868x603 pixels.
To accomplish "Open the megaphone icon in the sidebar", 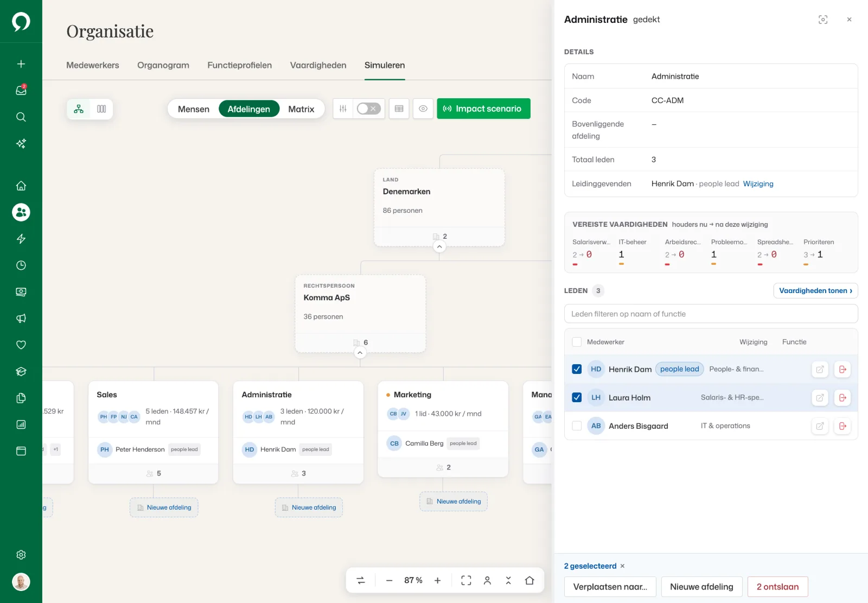I will [x=21, y=319].
